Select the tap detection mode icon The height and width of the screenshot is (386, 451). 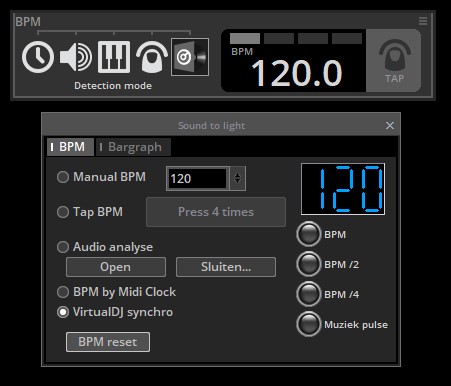pyautogui.click(x=152, y=57)
